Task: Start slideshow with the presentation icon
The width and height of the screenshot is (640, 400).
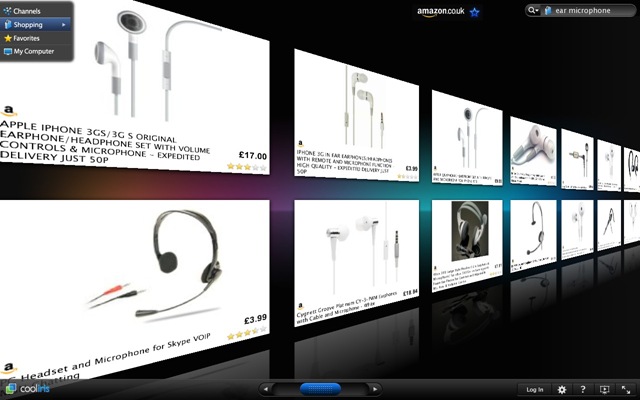Action: pos(604,389)
